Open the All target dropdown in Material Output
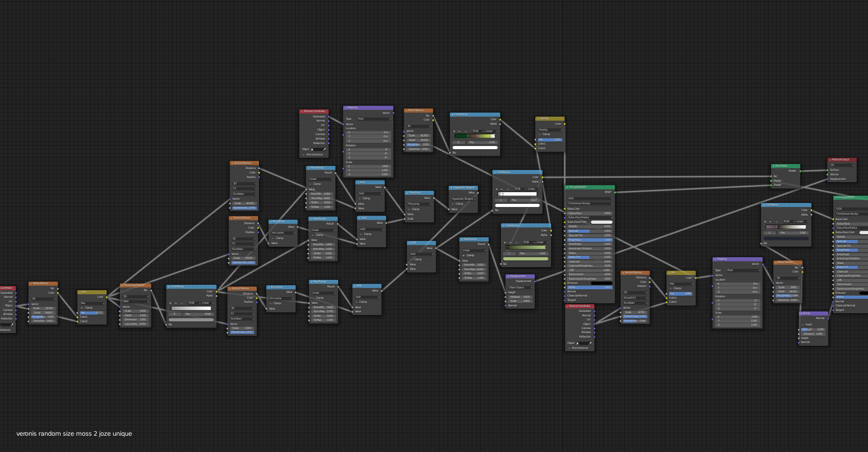The width and height of the screenshot is (868, 452). (842, 165)
